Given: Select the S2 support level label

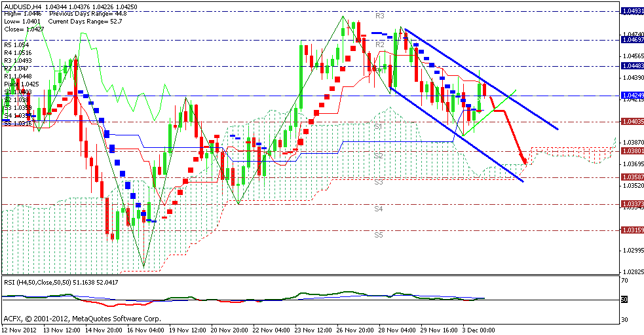Looking at the screenshot, I should [x=378, y=155].
